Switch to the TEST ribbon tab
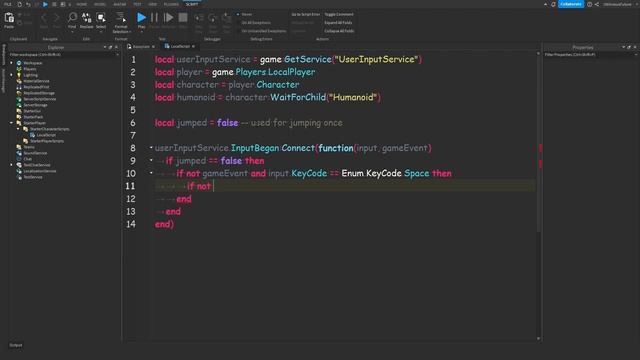The height and width of the screenshot is (360, 640). click(x=137, y=4)
